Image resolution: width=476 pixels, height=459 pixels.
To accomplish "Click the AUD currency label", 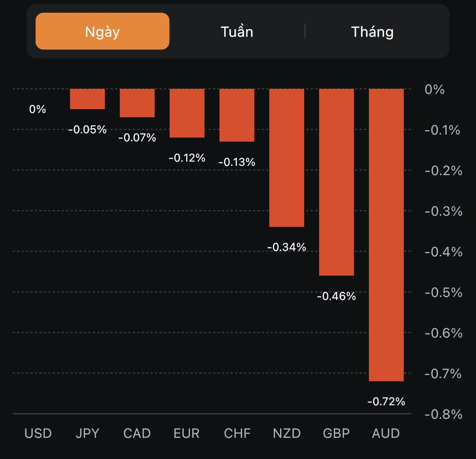I will pyautogui.click(x=386, y=433).
